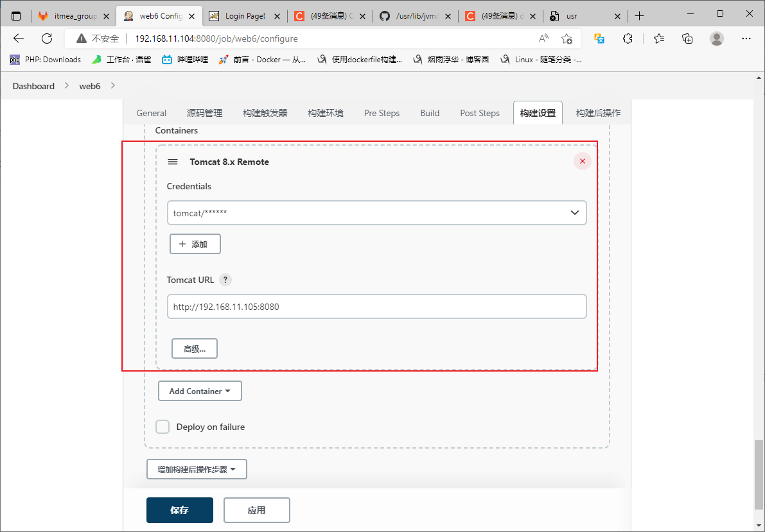
Task: Reload the page with refresh icon
Action: pyautogui.click(x=47, y=39)
